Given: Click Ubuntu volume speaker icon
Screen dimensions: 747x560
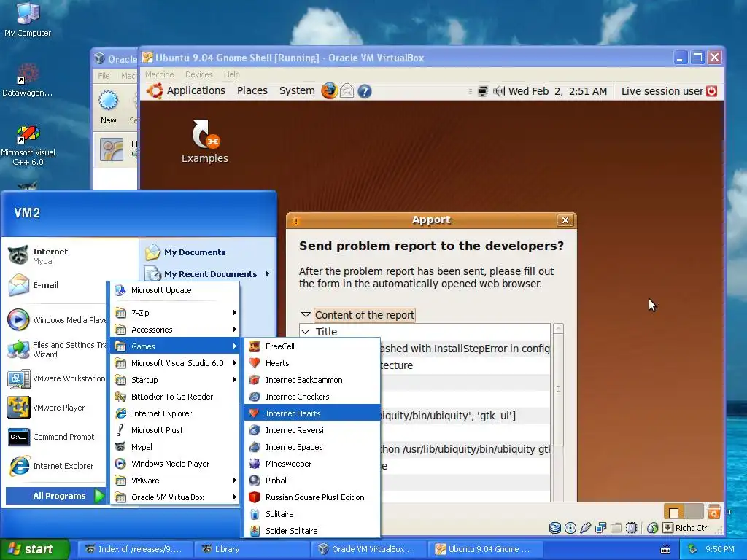Looking at the screenshot, I should point(498,91).
